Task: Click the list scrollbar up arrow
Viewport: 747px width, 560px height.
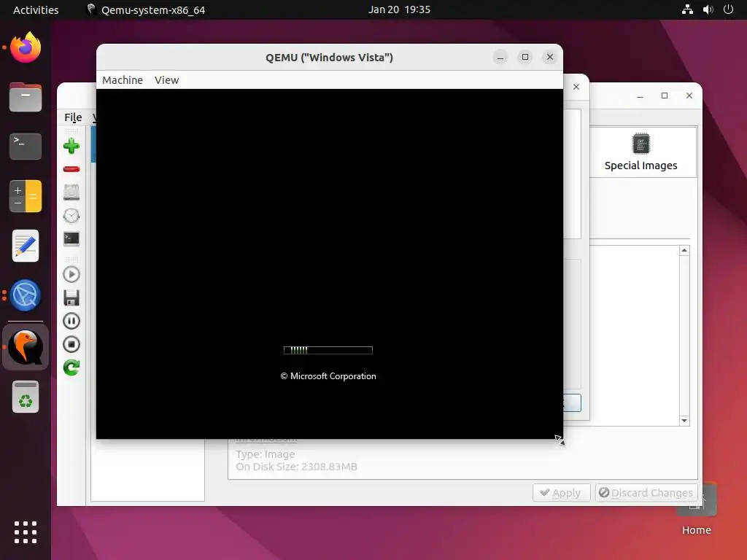Action: point(684,251)
